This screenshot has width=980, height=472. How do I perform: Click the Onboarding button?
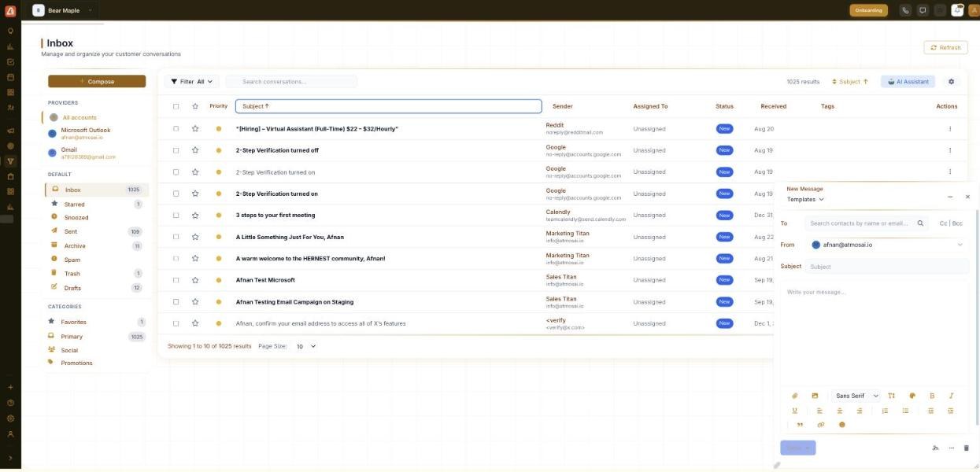click(x=868, y=10)
